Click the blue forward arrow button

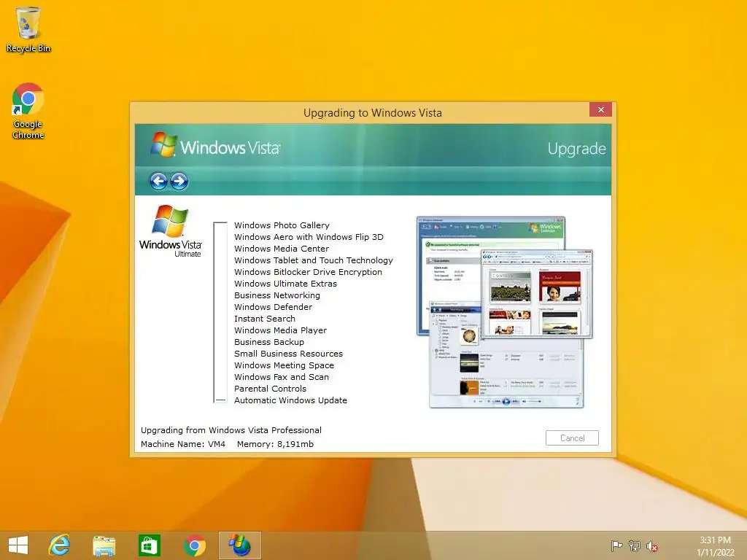coord(179,181)
